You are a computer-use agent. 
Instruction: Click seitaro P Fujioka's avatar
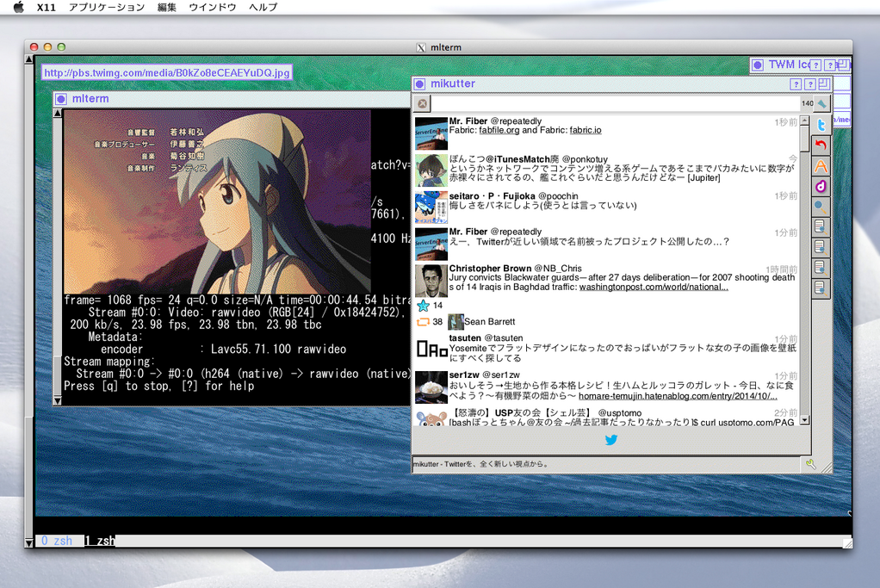431,207
